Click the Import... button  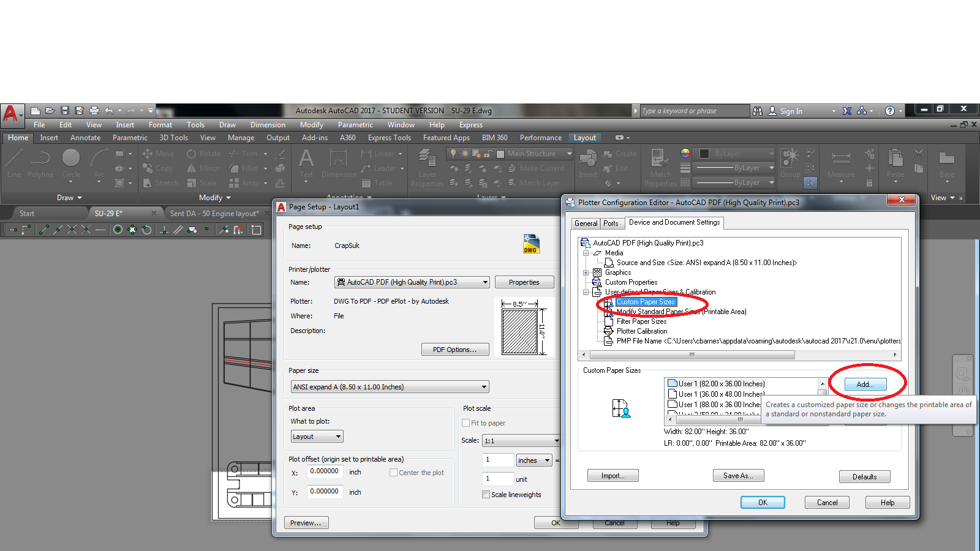(612, 476)
